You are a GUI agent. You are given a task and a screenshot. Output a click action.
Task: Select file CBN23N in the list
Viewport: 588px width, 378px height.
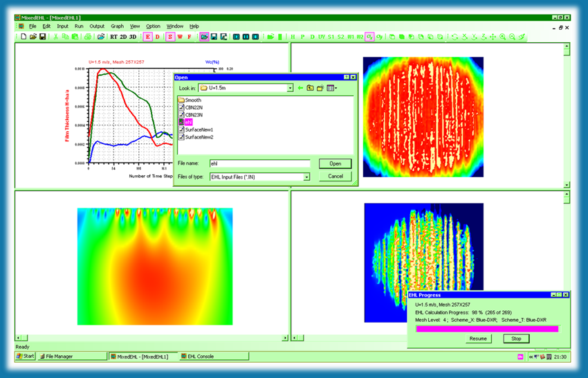coord(191,115)
